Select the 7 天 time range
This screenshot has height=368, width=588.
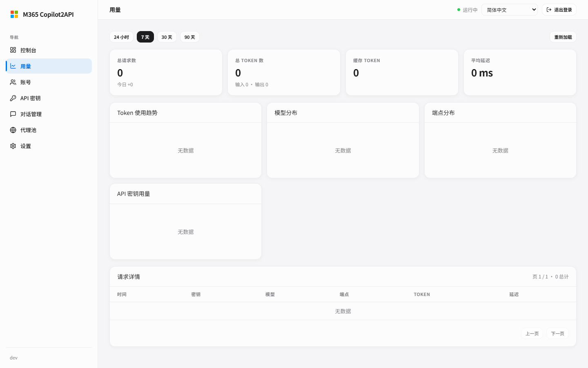145,37
